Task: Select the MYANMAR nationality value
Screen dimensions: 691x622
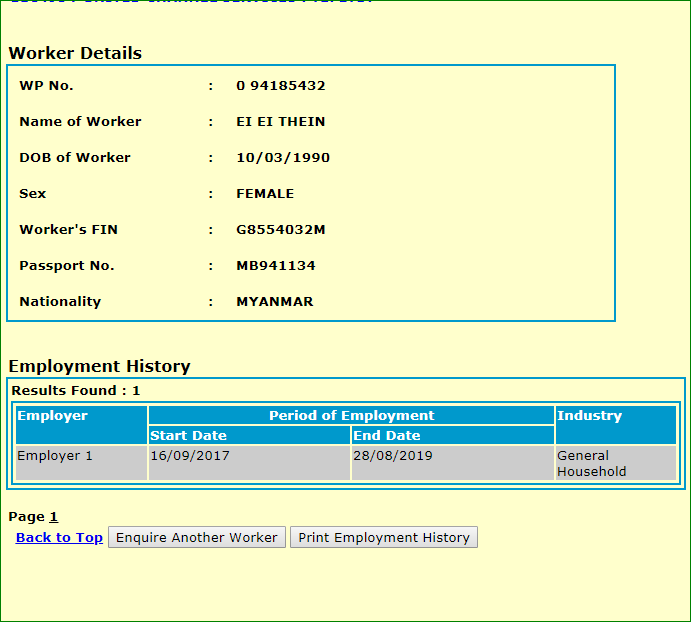Action: (275, 302)
